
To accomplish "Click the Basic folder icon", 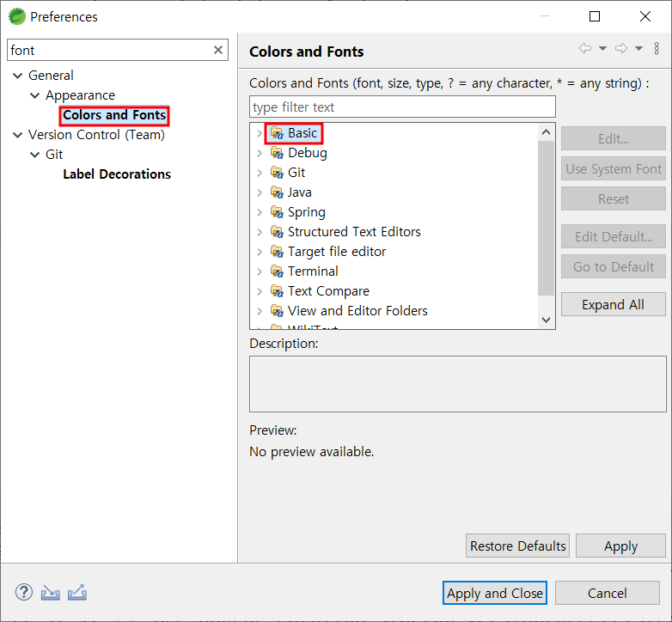I will [277, 133].
